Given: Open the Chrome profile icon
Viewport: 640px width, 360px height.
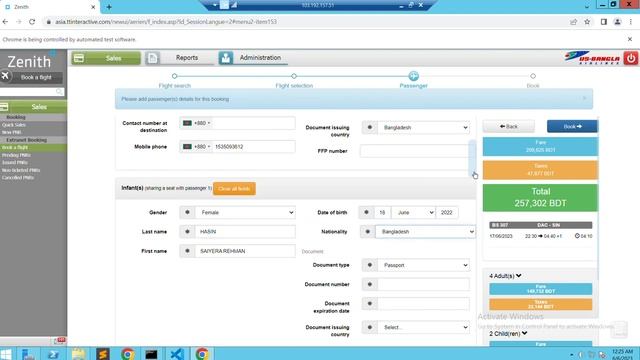Looking at the screenshot, I should tap(617, 22).
